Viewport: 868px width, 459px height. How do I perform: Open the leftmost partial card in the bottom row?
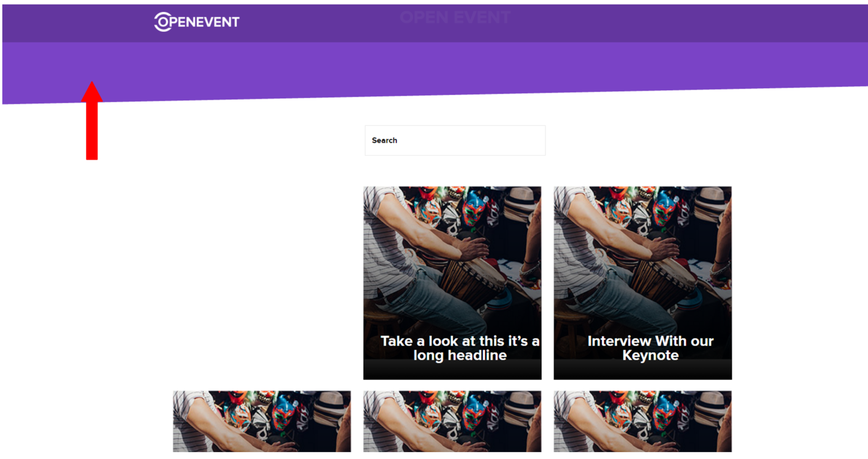coord(262,422)
